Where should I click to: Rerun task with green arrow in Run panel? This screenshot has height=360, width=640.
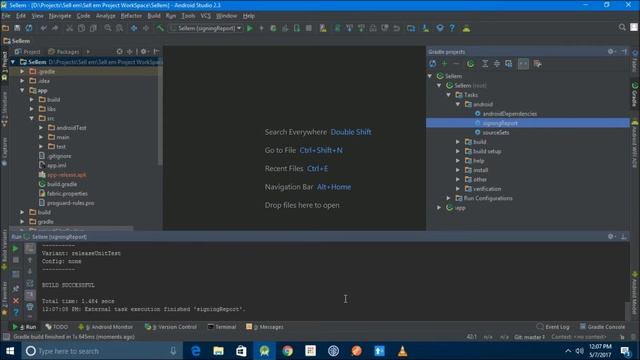(x=16, y=248)
